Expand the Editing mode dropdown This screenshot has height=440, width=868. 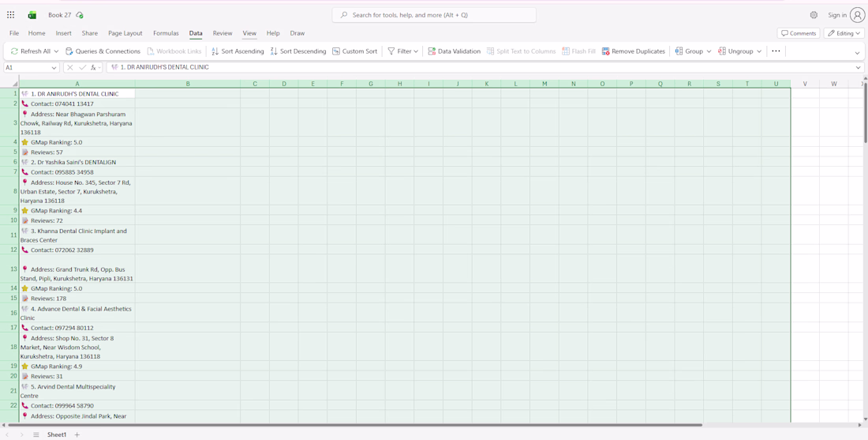858,33
